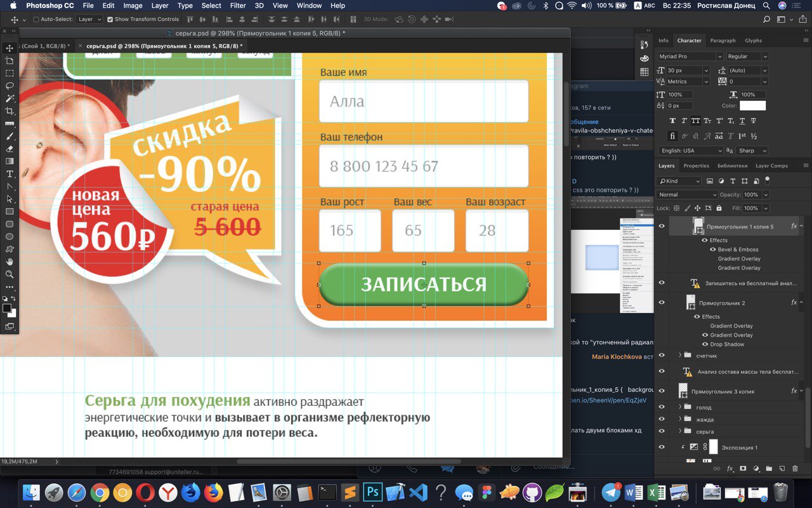Open Photoshop in the Dock

(x=374, y=492)
